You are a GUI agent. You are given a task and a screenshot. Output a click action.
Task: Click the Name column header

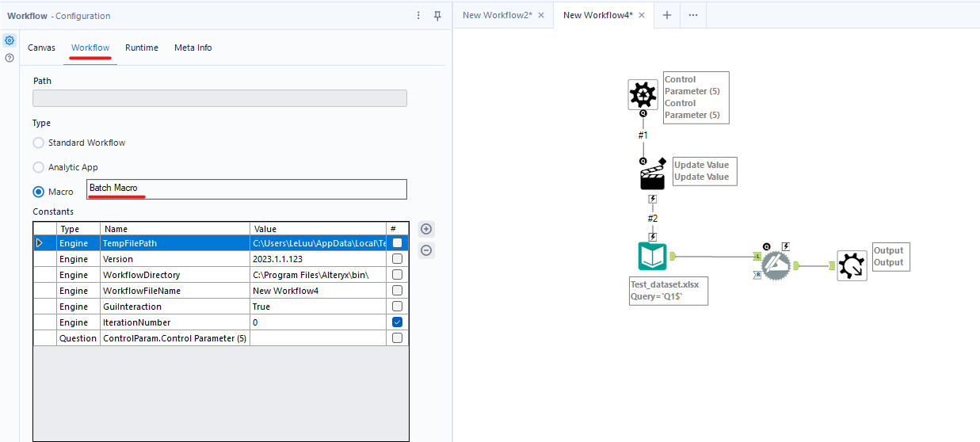(175, 229)
